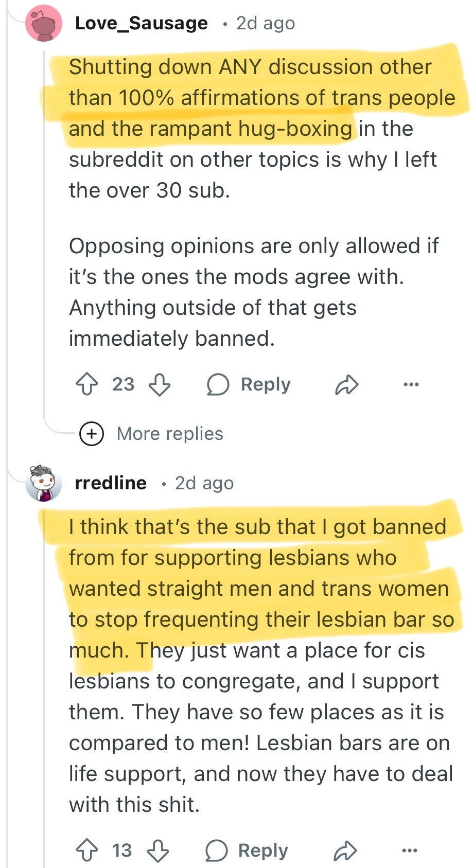Viewport: 473px width, 868px height.
Task: Click the 23 vote count
Action: [123, 384]
